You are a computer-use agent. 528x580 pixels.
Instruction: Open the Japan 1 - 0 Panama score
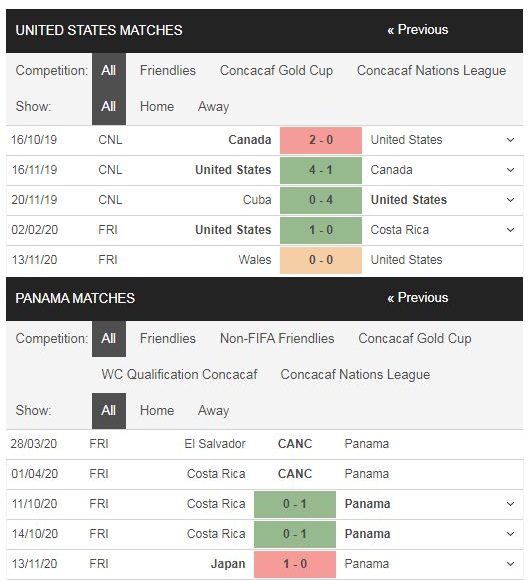[295, 564]
